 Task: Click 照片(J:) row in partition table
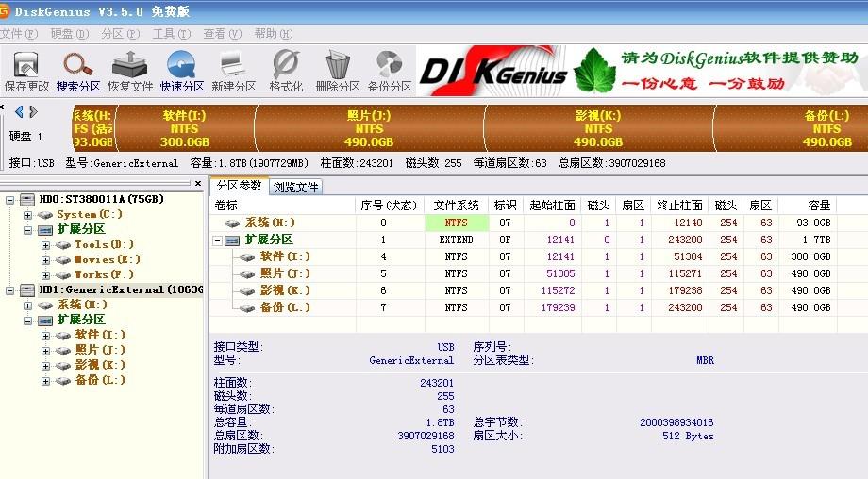[524, 273]
